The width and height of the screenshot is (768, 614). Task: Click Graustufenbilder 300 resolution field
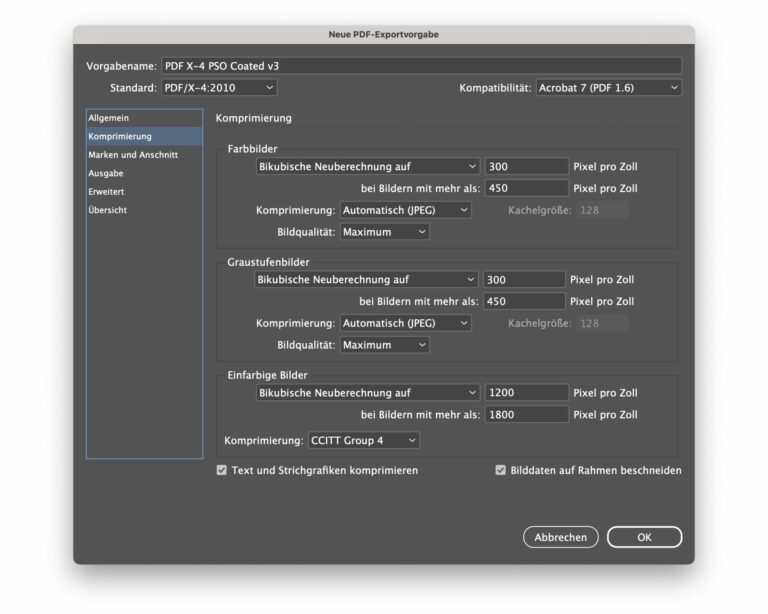[524, 280]
